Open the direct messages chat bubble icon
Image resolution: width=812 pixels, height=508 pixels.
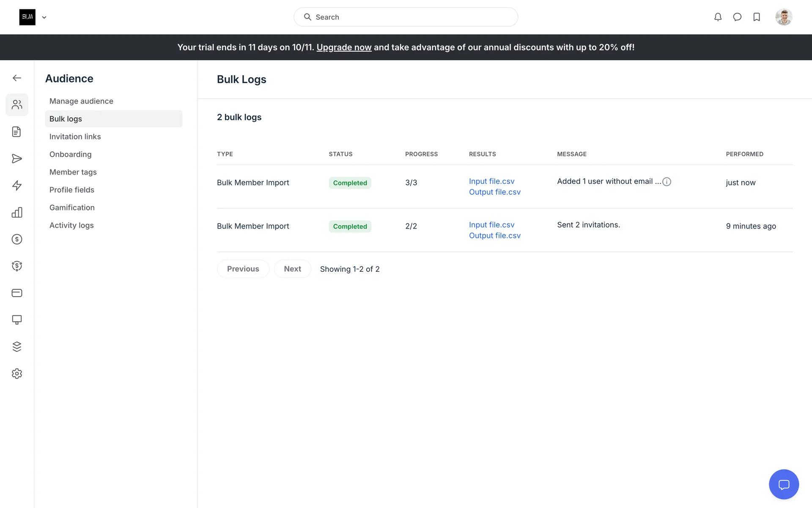(737, 17)
